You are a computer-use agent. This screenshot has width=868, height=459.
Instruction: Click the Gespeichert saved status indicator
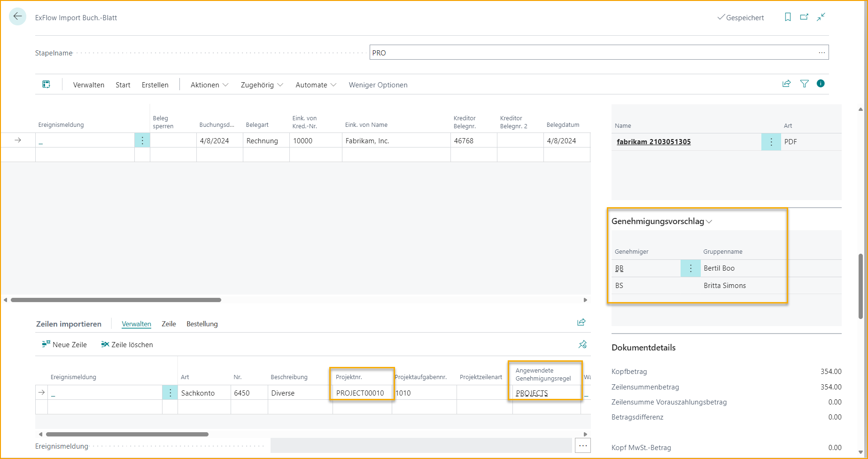point(741,17)
